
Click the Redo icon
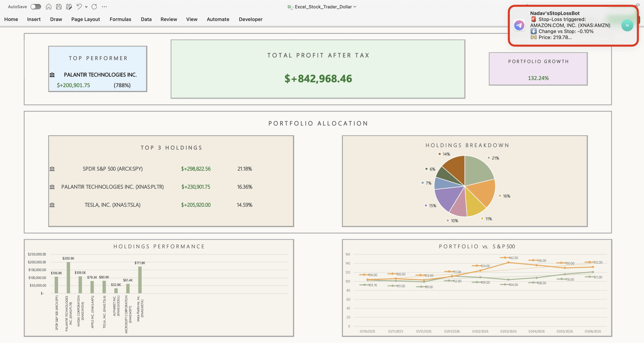(94, 7)
